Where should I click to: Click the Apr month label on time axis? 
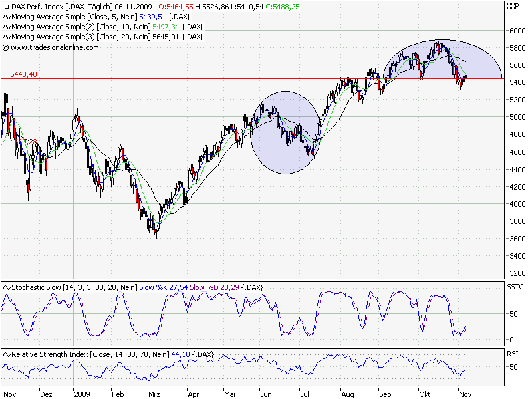[193, 394]
